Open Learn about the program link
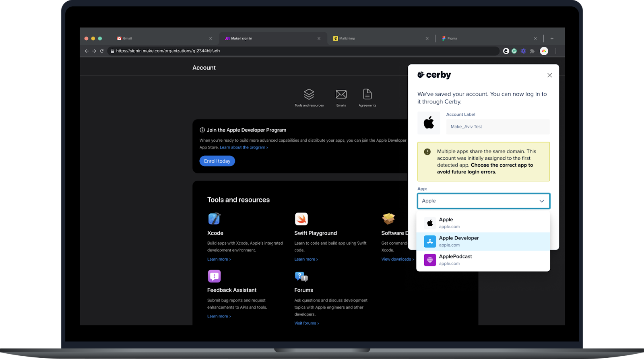Screen dimensions: 644x359 pyautogui.click(x=244, y=147)
